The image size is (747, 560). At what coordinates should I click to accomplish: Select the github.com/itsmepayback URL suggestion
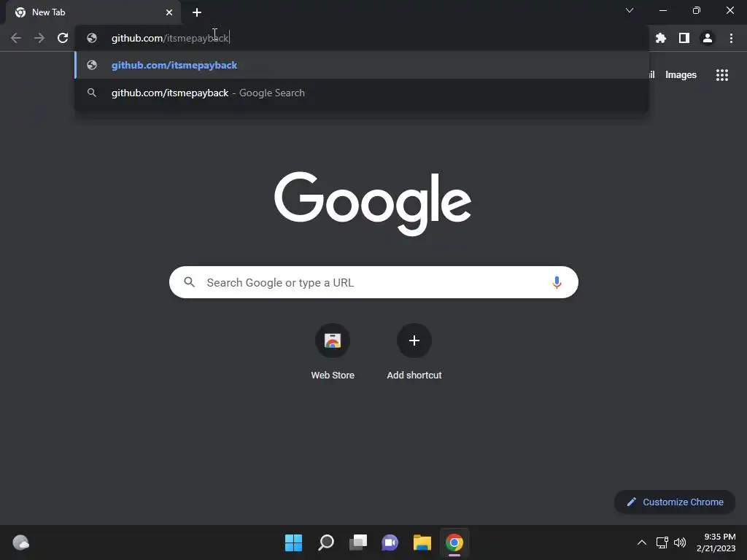tap(362, 65)
